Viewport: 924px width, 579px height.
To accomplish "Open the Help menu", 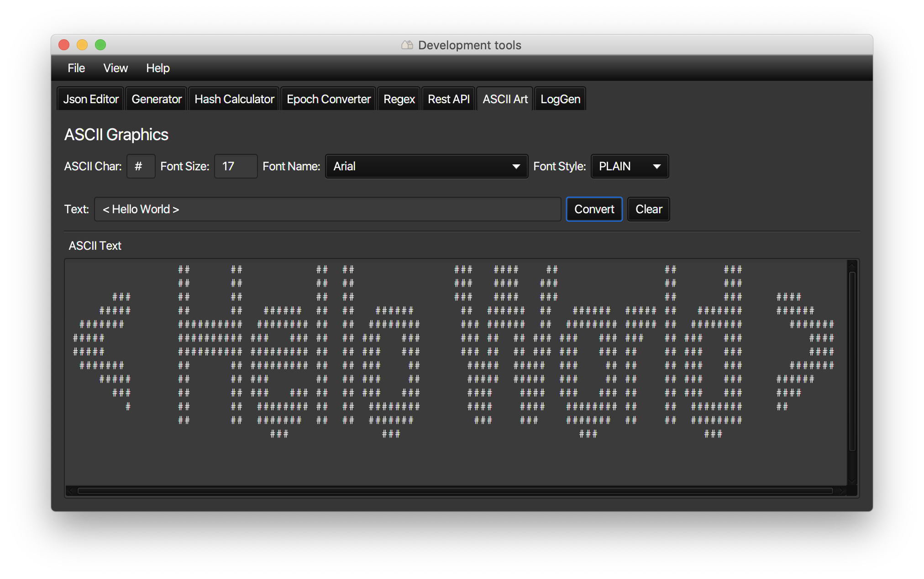I will (x=157, y=68).
